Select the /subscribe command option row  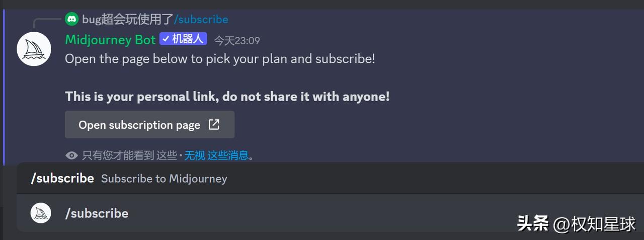pyautogui.click(x=322, y=213)
